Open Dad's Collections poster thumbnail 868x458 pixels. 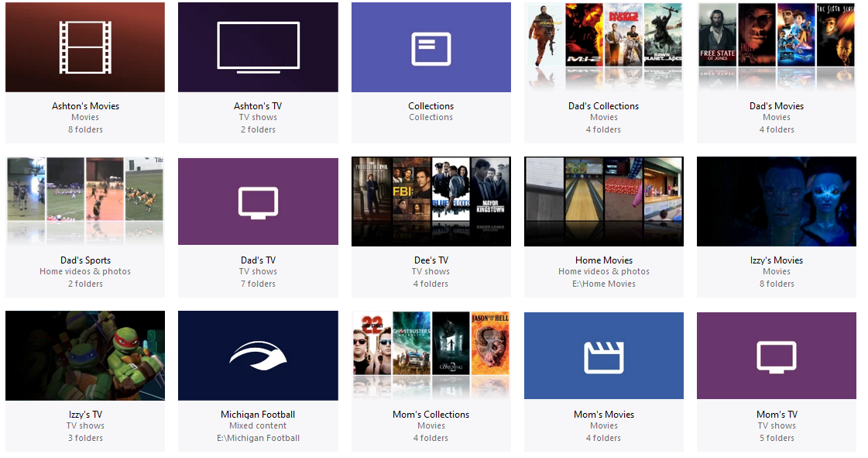tap(603, 47)
